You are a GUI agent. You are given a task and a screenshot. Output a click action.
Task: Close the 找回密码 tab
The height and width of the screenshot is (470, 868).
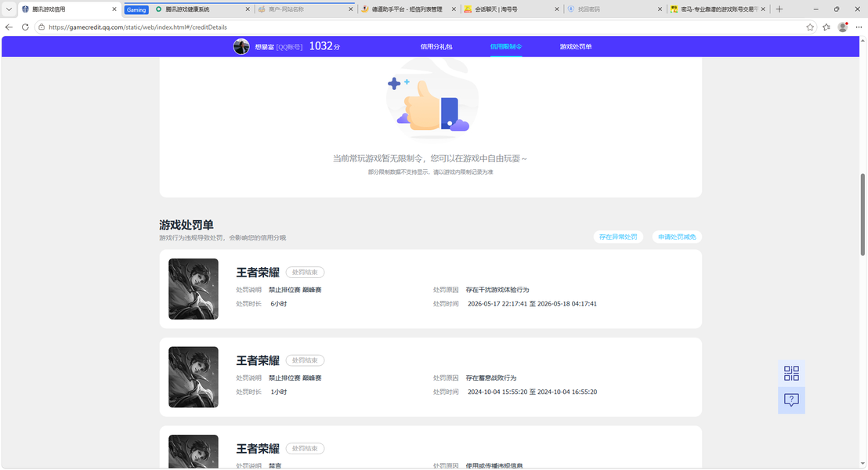pyautogui.click(x=660, y=9)
